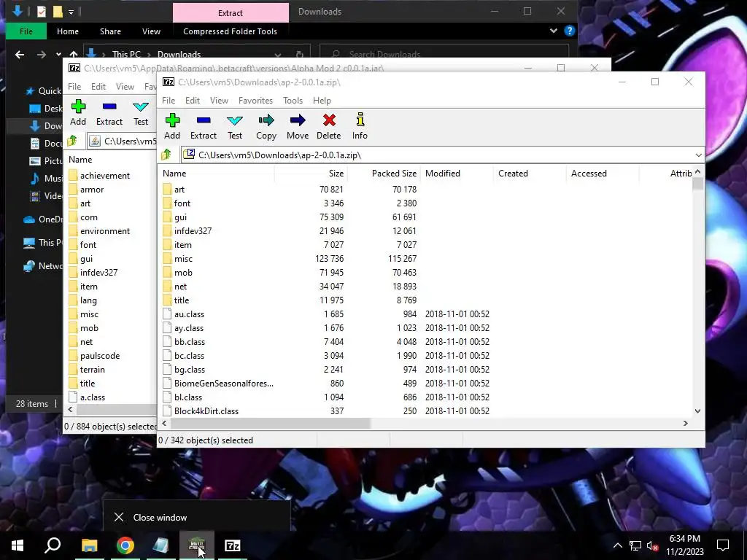747x560 pixels.
Task: Open File menu in Alpha Mod jar window
Action: click(x=74, y=87)
